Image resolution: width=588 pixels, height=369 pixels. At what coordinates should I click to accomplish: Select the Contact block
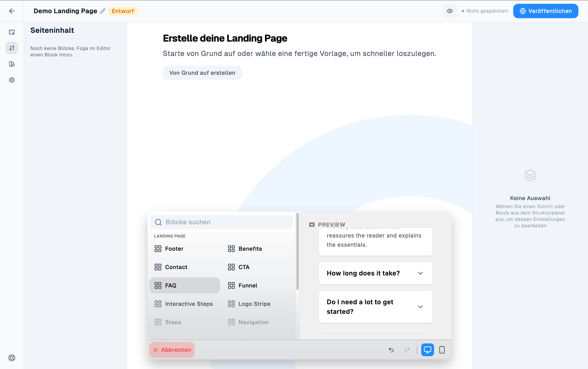coord(185,267)
